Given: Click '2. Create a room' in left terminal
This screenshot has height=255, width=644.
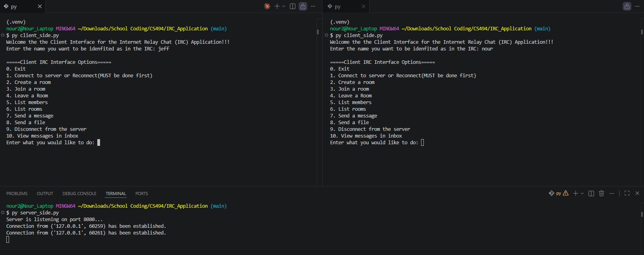Looking at the screenshot, I should click(x=28, y=82).
